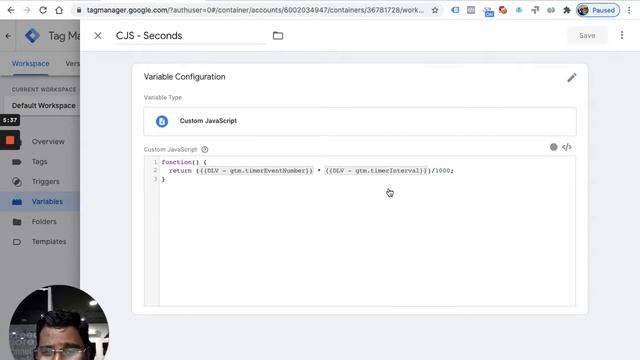Click the Templates sidebar icon
Screen dimensions: 640x360
17,242
